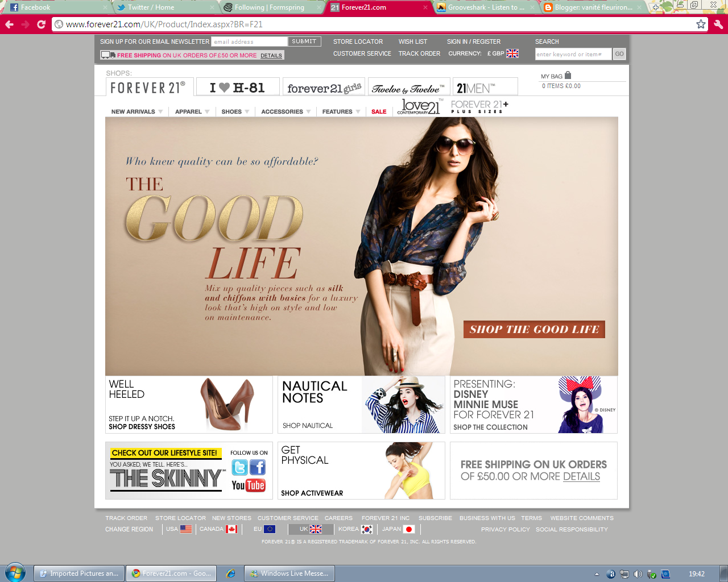Switch to the Formspring tab
The image size is (728, 582).
[x=272, y=7]
